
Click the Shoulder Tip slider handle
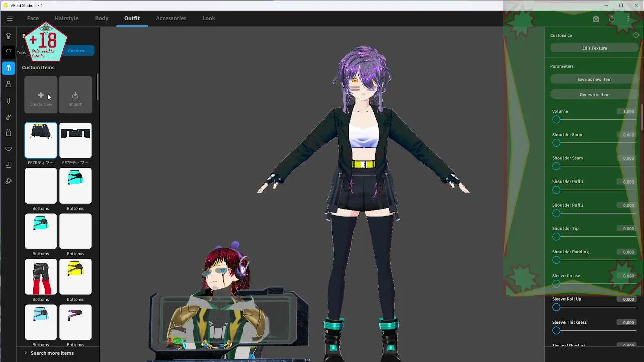[556, 236]
